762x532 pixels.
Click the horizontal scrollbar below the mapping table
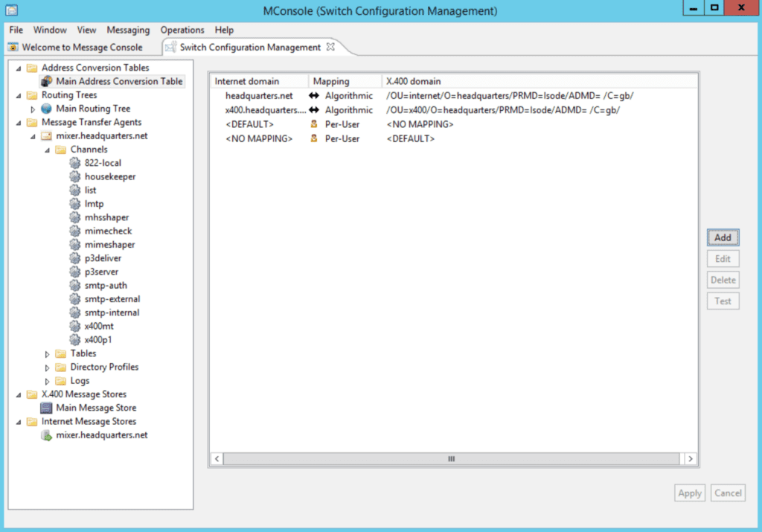[x=451, y=459]
